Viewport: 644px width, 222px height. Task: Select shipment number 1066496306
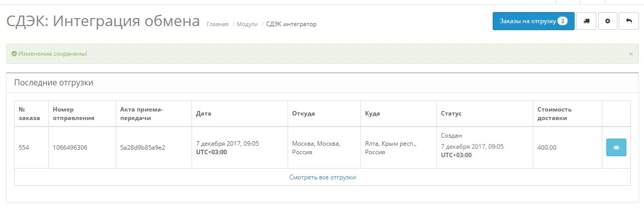pyautogui.click(x=70, y=148)
